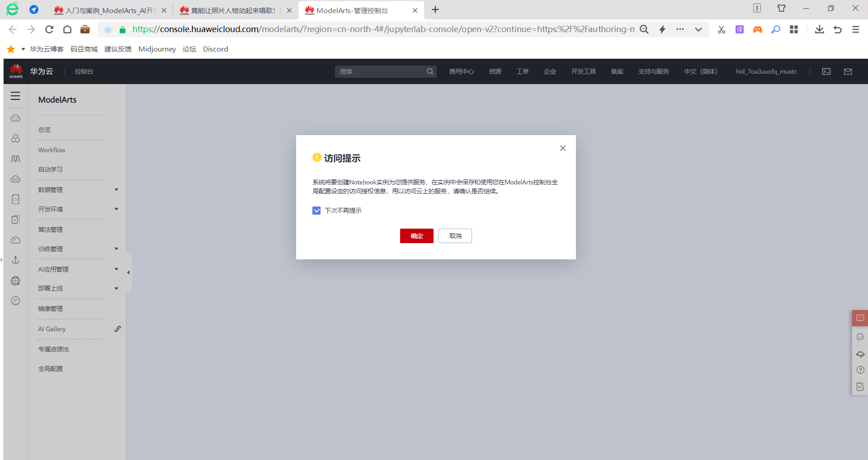Open the message mail icon
Viewport: 868px width, 460px height.
(x=848, y=71)
